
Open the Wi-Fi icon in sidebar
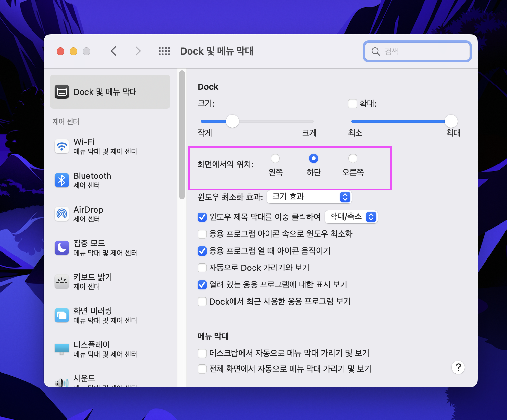(x=62, y=146)
